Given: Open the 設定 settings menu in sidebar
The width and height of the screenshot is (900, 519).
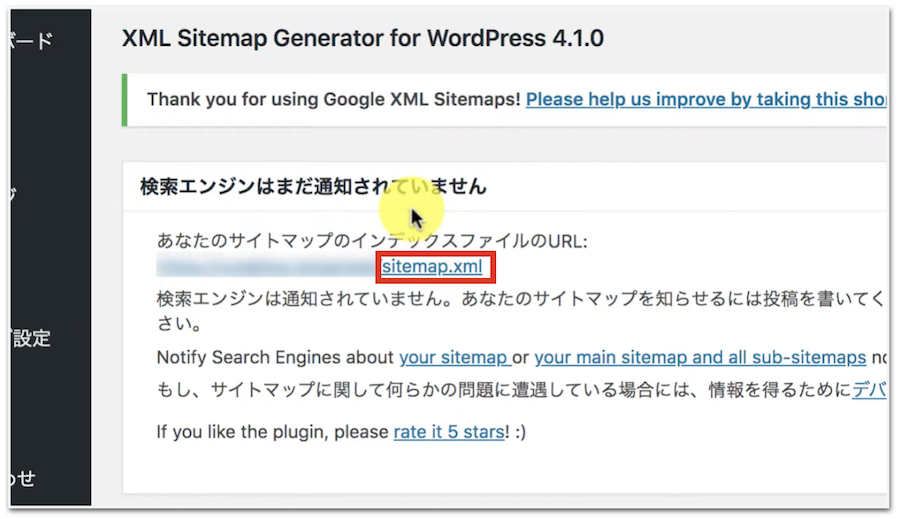Looking at the screenshot, I should click(x=30, y=338).
